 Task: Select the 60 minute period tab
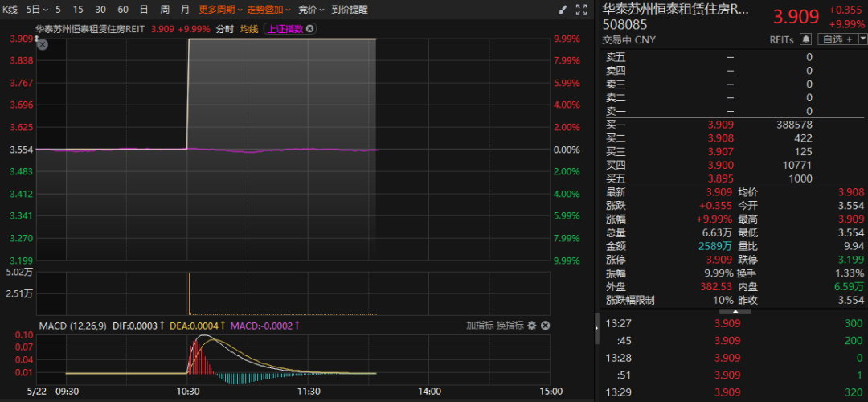(x=122, y=10)
